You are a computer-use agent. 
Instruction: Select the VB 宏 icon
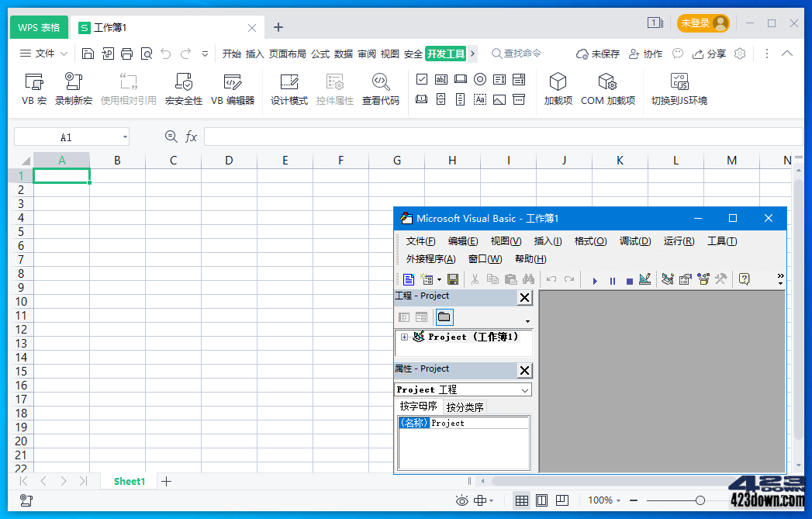point(33,88)
